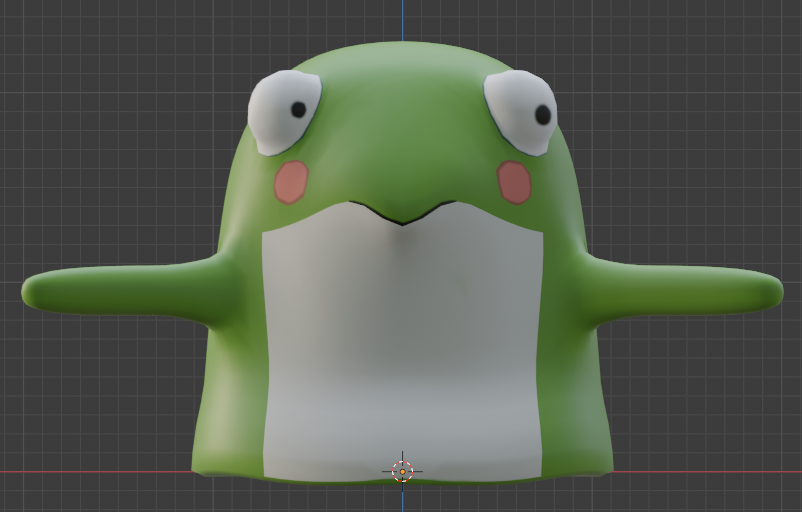Click the pink cheek blush on the screen's left
802x512 pixels.
291,182
